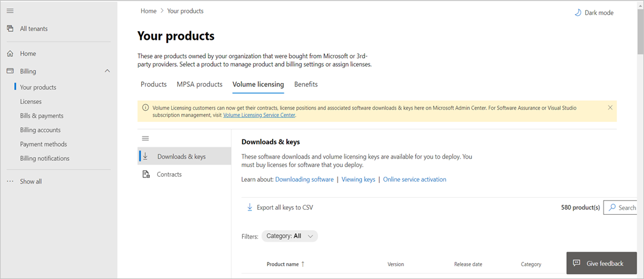Viewport: 644px width, 279px height.
Task: Click the Downloads & keys download icon
Action: [x=145, y=156]
